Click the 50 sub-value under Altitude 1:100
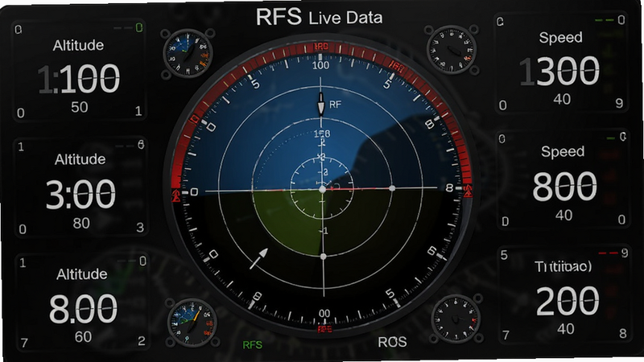The image size is (644, 362). tap(79, 107)
